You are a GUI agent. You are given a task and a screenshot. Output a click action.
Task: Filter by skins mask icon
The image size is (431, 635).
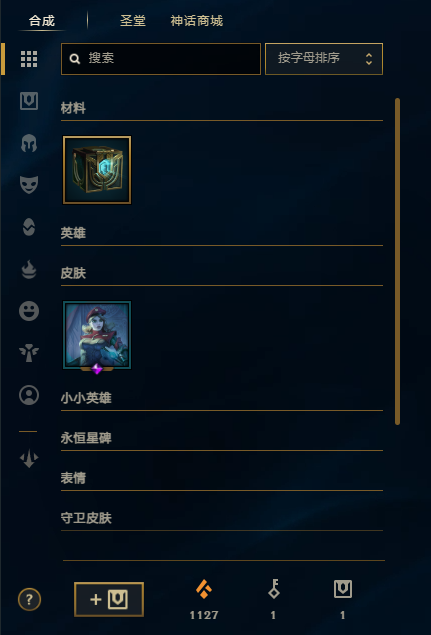point(29,185)
